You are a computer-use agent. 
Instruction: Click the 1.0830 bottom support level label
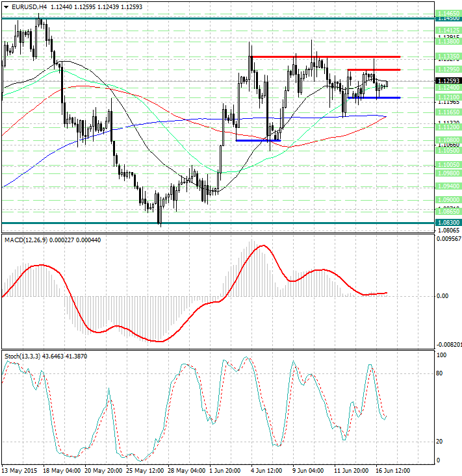447,222
